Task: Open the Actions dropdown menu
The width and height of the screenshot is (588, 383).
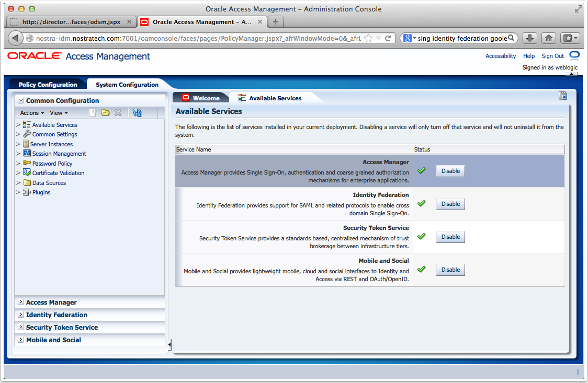Action: pyautogui.click(x=31, y=112)
